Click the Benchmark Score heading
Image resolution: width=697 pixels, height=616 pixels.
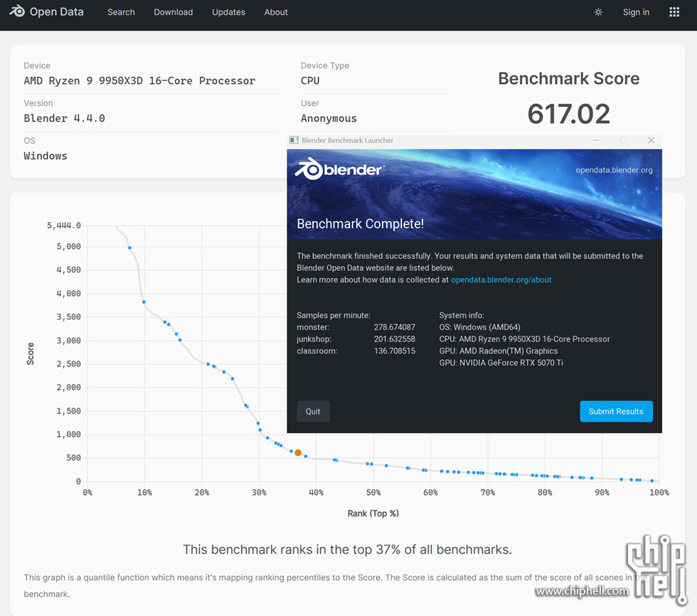(x=568, y=78)
